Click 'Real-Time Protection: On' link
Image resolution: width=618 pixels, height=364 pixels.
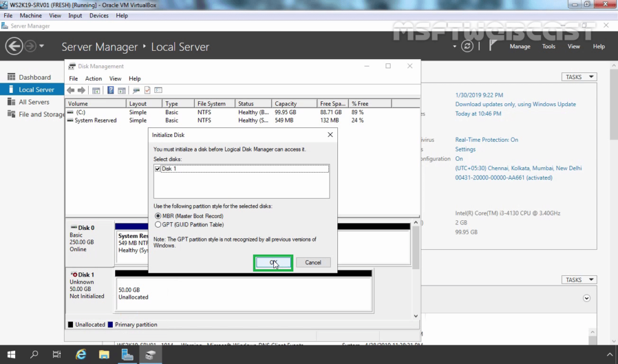click(x=487, y=139)
